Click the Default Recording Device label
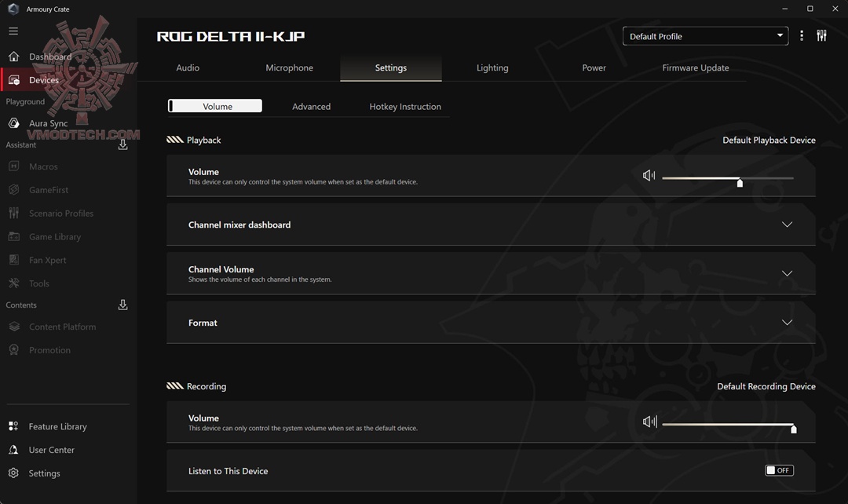The width and height of the screenshot is (848, 504). pos(766,386)
